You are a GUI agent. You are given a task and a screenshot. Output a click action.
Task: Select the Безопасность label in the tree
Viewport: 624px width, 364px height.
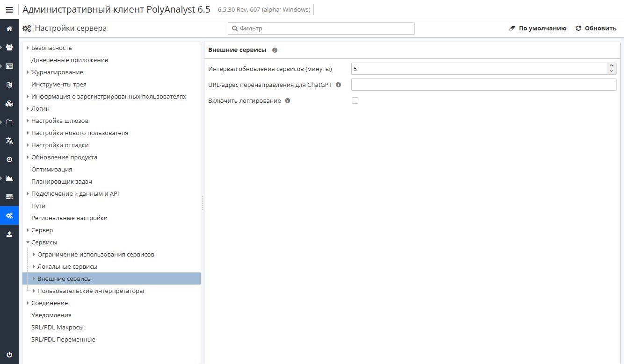point(51,48)
